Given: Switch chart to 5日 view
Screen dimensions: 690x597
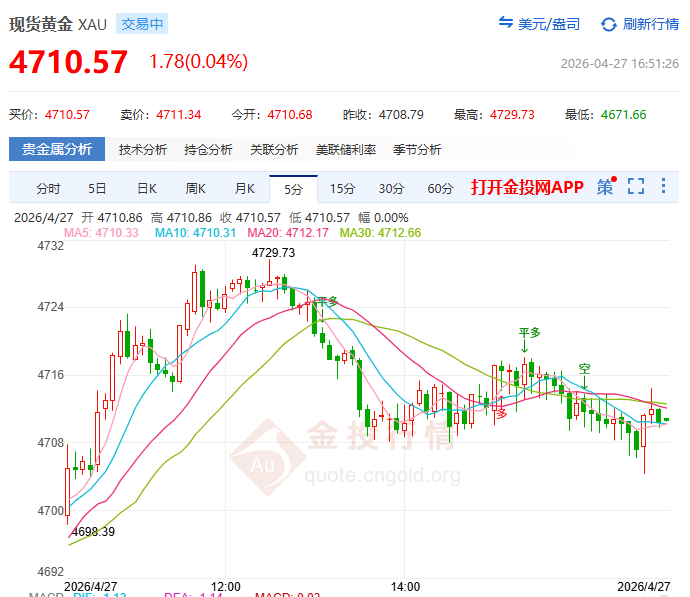Looking at the screenshot, I should click(x=97, y=189).
